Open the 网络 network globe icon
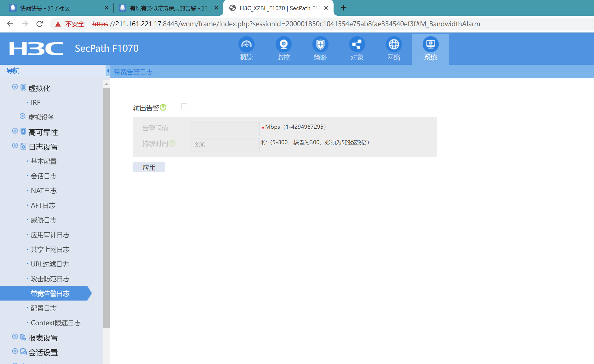 [x=393, y=45]
